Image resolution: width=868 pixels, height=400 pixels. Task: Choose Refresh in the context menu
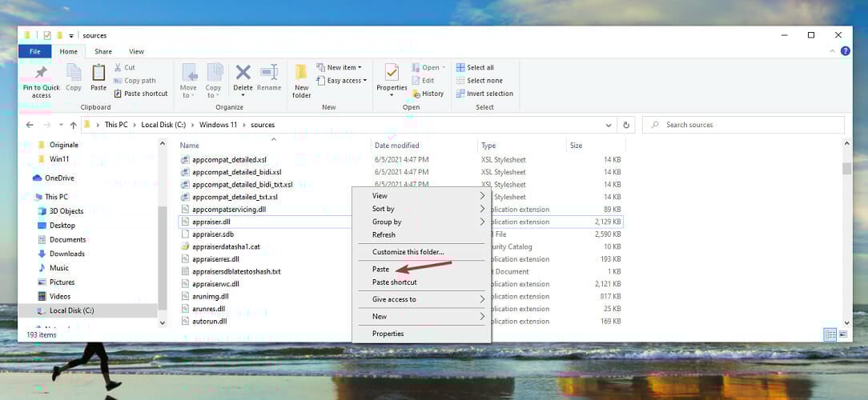[x=422, y=234]
